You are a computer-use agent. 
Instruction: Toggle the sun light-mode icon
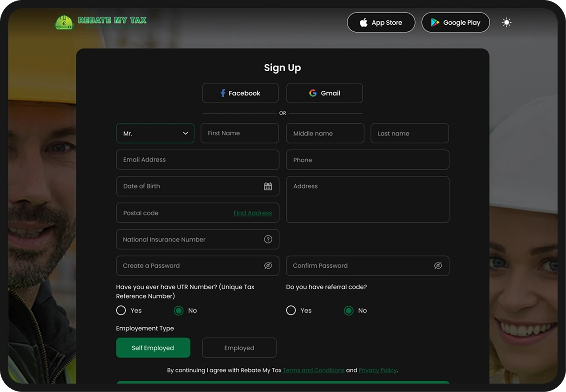point(506,22)
